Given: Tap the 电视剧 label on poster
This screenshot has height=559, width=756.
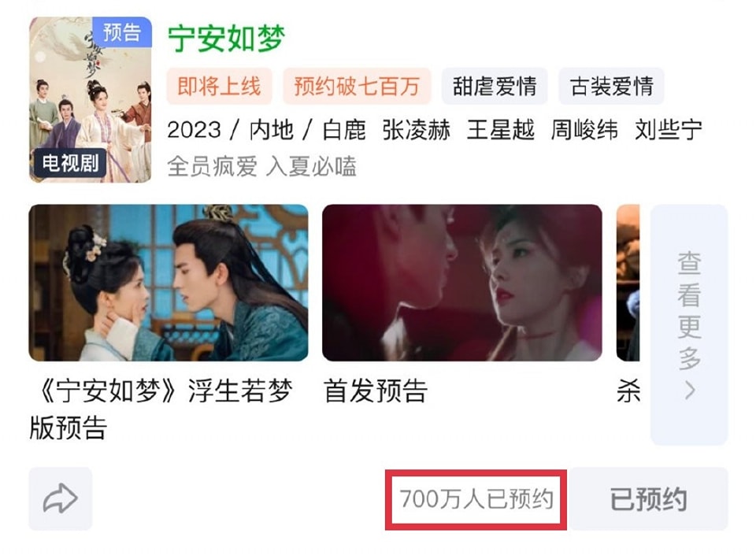Looking at the screenshot, I should 70,163.
